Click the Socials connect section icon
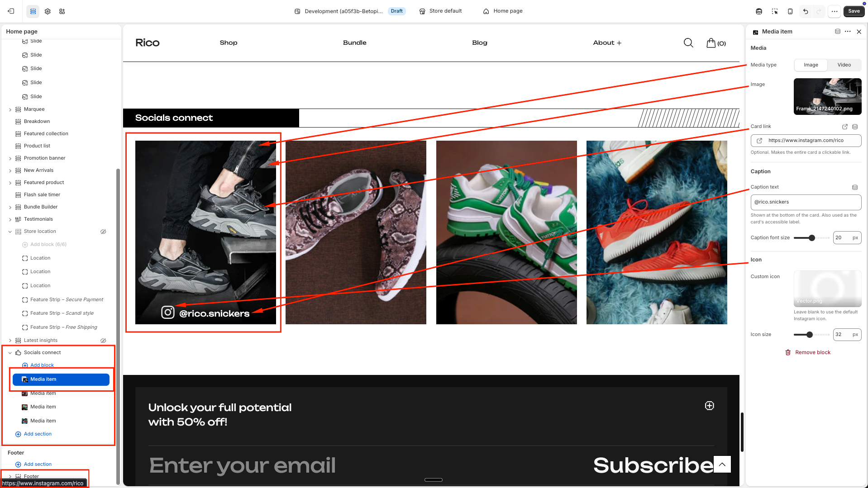The width and height of the screenshot is (868, 488). coord(18,353)
